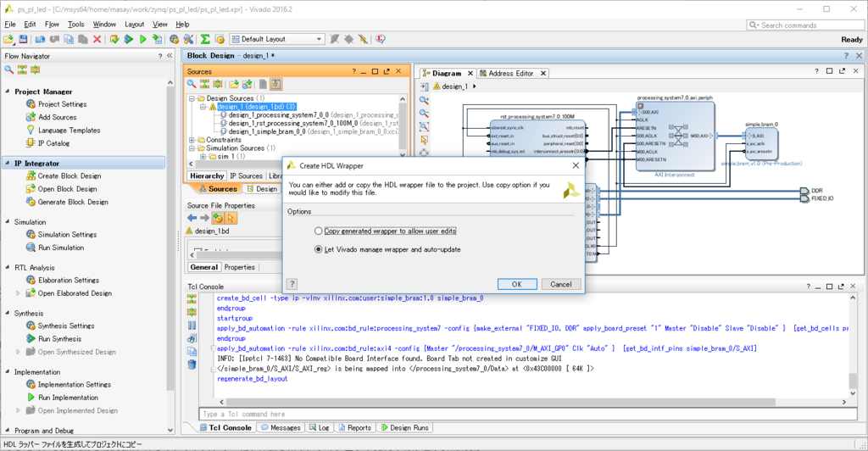Image resolution: width=868 pixels, height=451 pixels.
Task: Open the Reports tab
Action: (x=354, y=428)
